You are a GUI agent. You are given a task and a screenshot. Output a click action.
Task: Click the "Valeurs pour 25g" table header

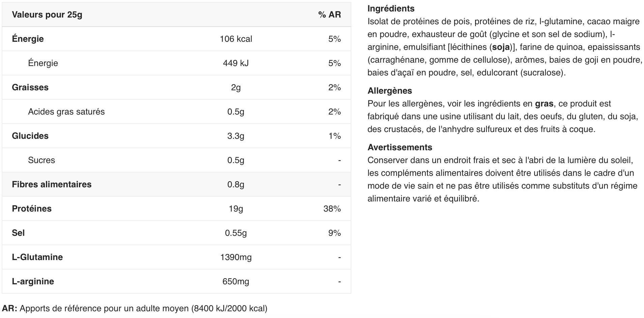pos(47,14)
